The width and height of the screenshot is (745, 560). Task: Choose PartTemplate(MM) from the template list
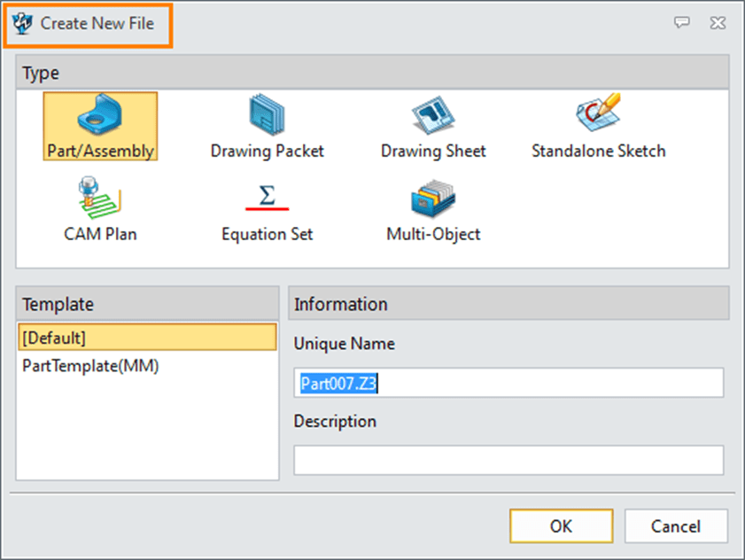point(90,365)
